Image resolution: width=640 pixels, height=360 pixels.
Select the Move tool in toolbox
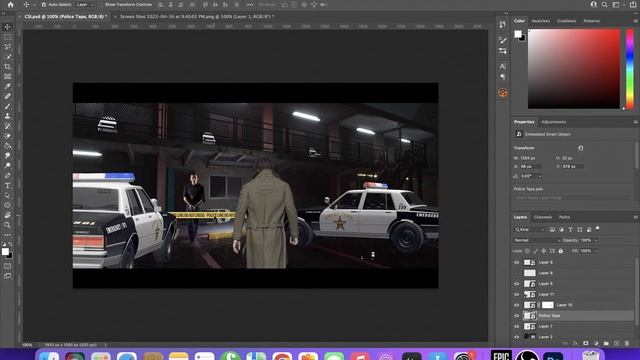tap(7, 27)
